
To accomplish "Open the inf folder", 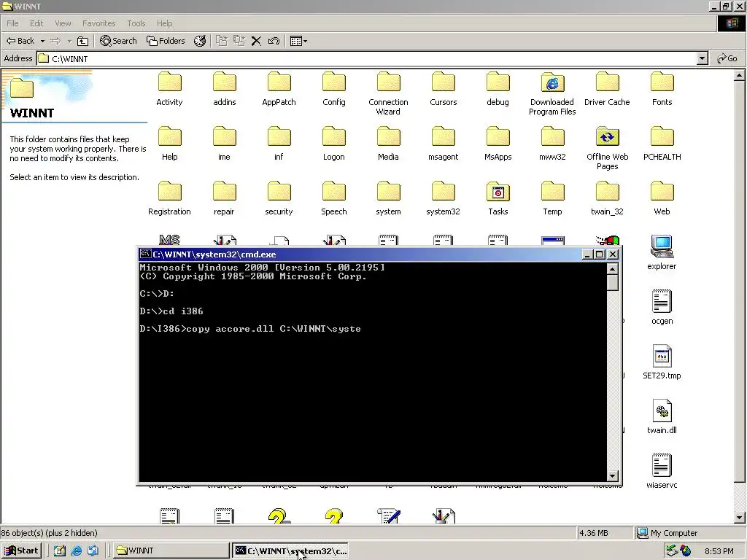I will click(279, 144).
